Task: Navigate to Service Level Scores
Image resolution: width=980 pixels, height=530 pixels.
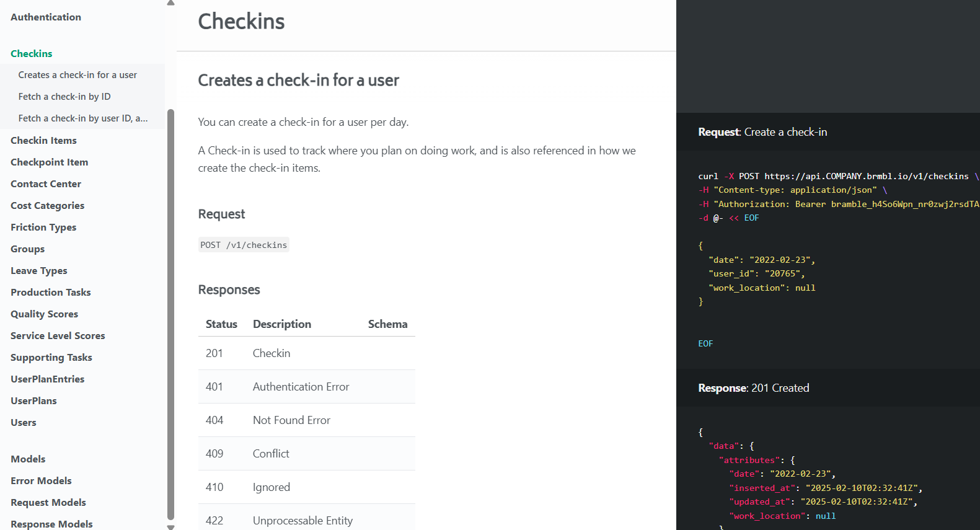Action: click(x=58, y=336)
